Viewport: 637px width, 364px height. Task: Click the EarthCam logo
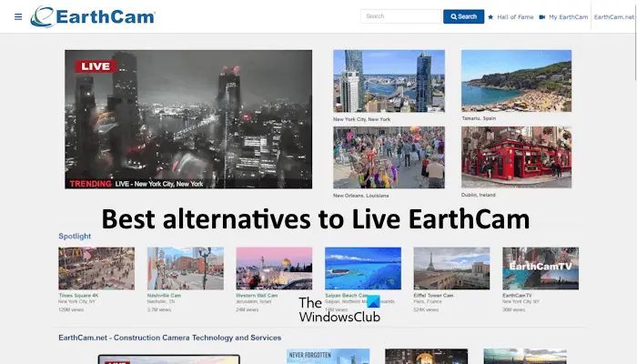click(x=93, y=16)
